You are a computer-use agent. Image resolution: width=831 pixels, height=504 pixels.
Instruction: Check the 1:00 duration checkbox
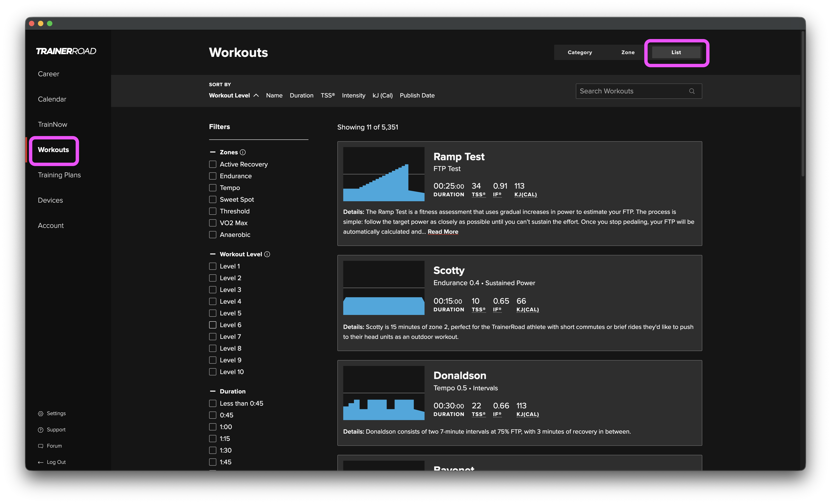coord(212,427)
